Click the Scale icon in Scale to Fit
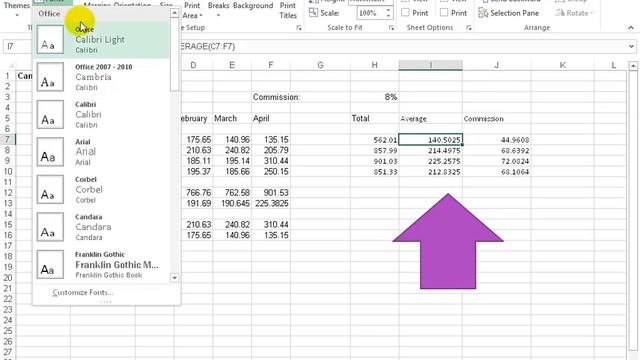Screen dimensions: 640x360 pos(313,13)
